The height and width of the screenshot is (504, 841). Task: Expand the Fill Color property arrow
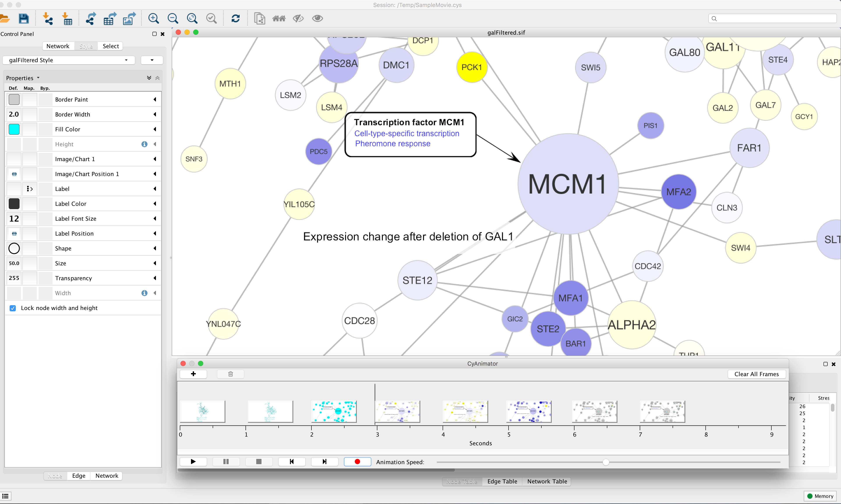tap(155, 129)
